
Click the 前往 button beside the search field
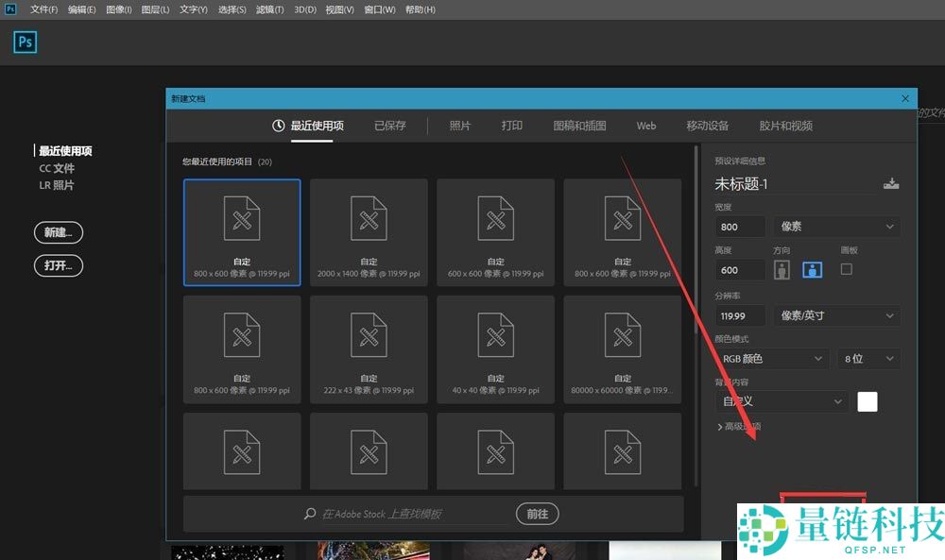coord(537,514)
